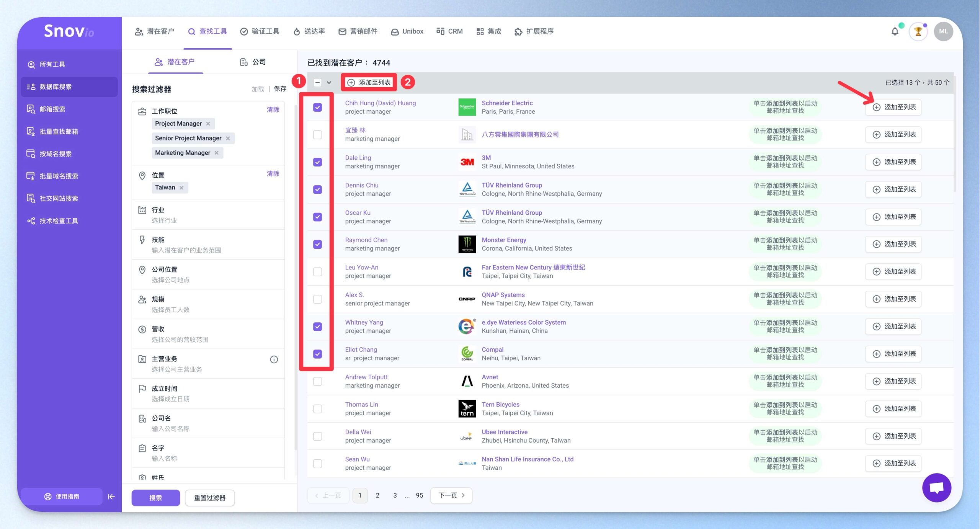Open the ML user avatar menu
The height and width of the screenshot is (529, 980).
coord(943,31)
